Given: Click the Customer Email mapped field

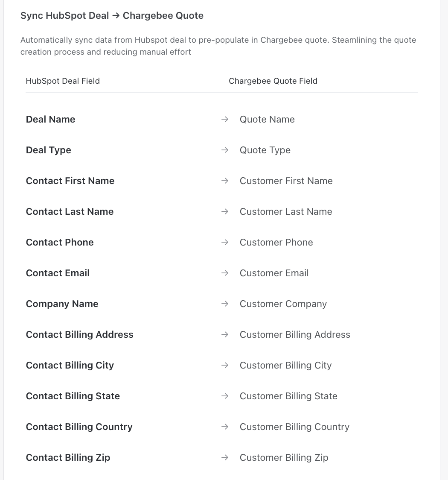Looking at the screenshot, I should (274, 273).
